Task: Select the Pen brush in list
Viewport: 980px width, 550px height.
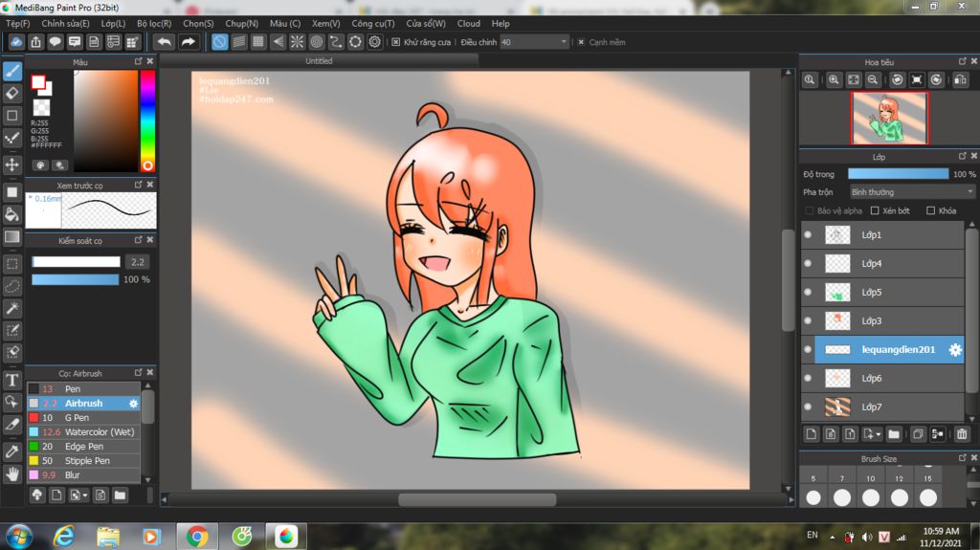Action: 84,388
